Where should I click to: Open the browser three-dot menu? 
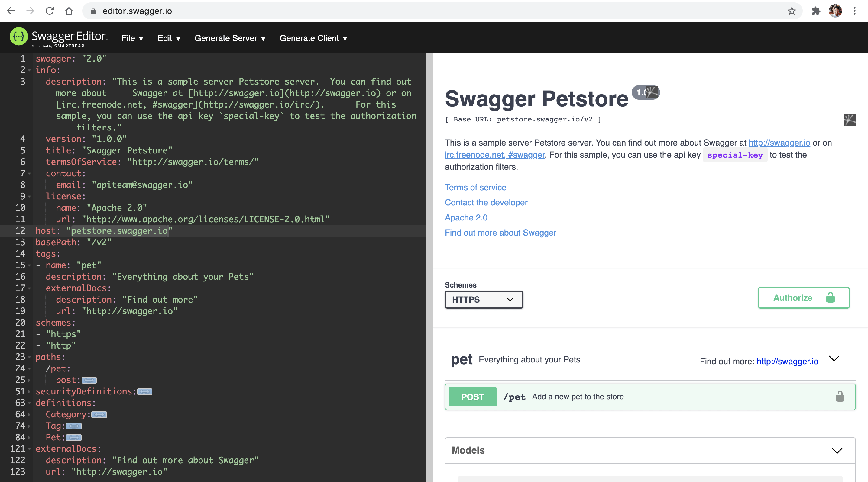854,11
